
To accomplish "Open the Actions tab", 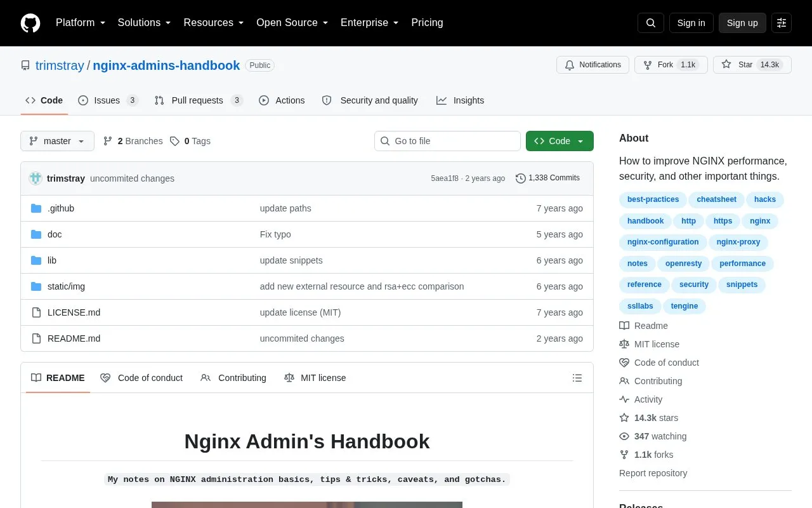I will pos(282,100).
